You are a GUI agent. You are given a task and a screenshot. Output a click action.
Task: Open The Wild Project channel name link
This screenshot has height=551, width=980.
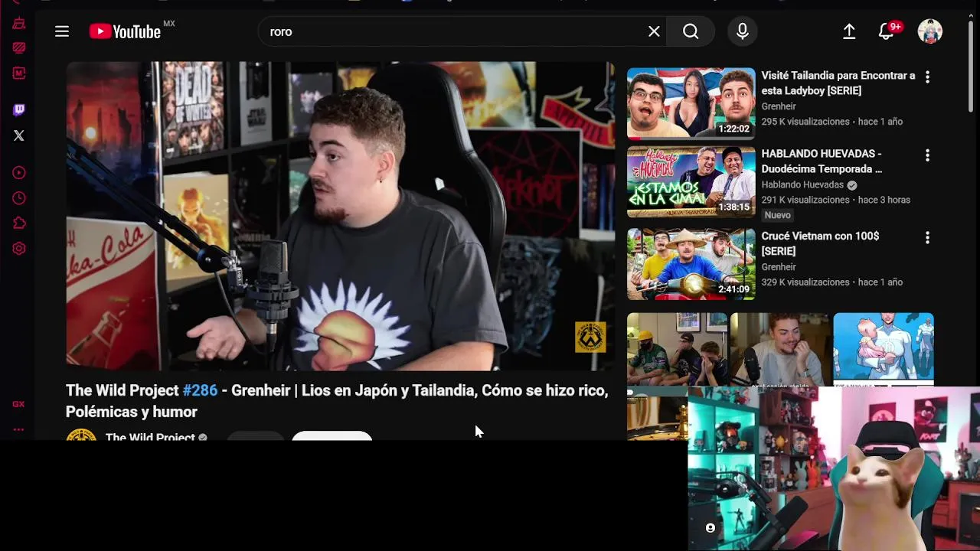point(150,436)
